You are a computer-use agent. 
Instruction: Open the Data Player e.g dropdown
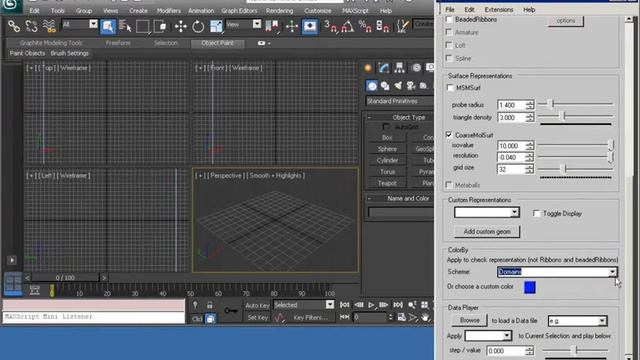click(x=577, y=321)
